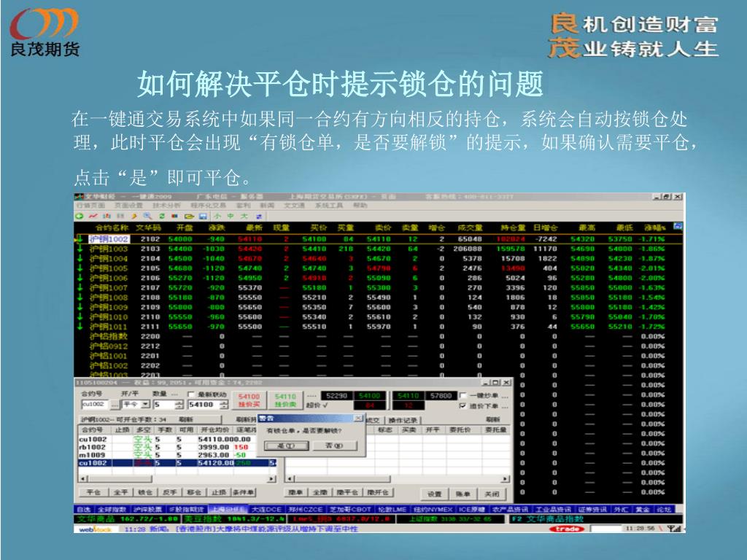Image resolution: width=747 pixels, height=560 pixels.
Task: Click the orders list horizontal scrollbar
Action: click(397, 478)
